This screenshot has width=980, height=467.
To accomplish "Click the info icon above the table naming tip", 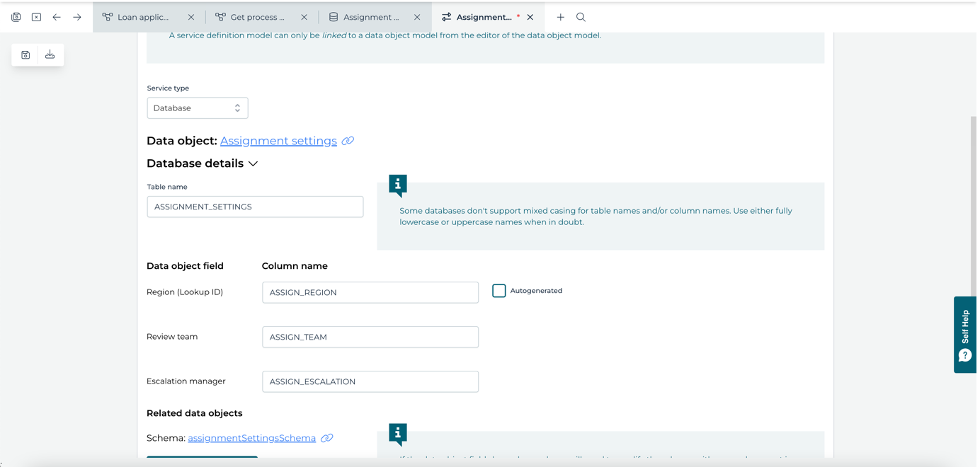I will [397, 185].
